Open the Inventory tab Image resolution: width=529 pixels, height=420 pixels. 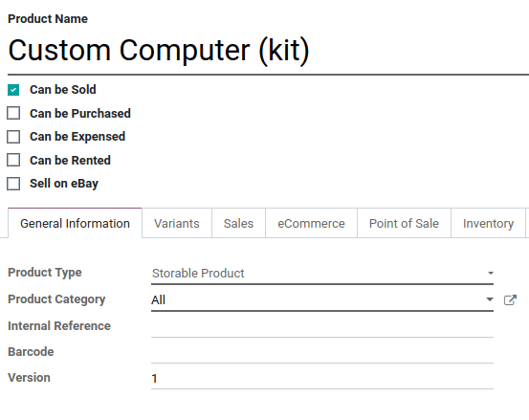pyautogui.click(x=488, y=223)
